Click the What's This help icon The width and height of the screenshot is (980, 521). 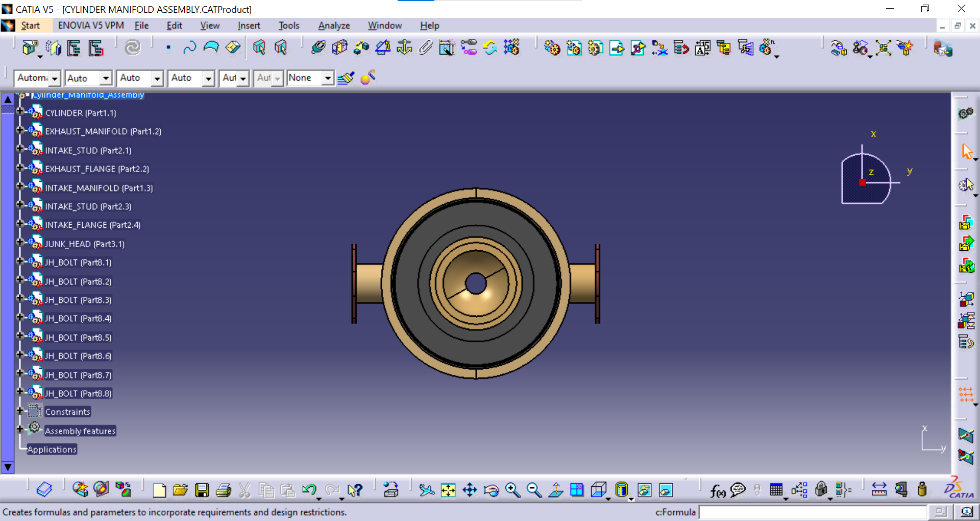tap(355, 490)
